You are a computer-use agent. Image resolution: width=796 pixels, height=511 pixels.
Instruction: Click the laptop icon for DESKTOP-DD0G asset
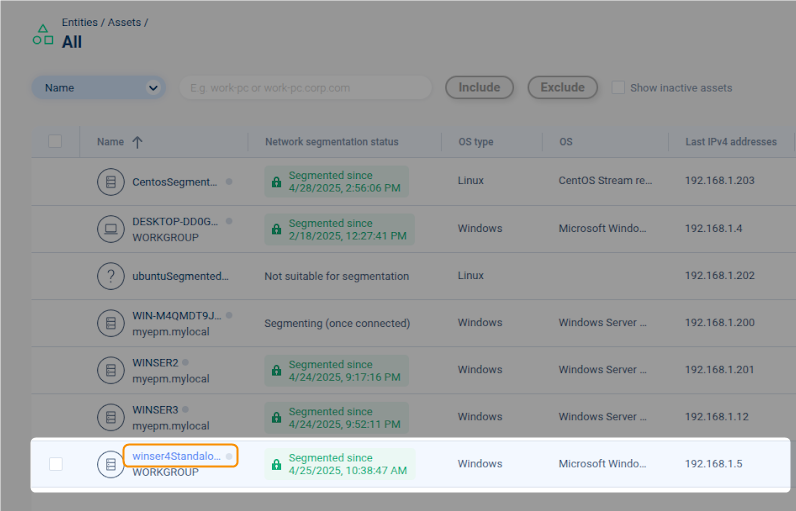coord(110,229)
